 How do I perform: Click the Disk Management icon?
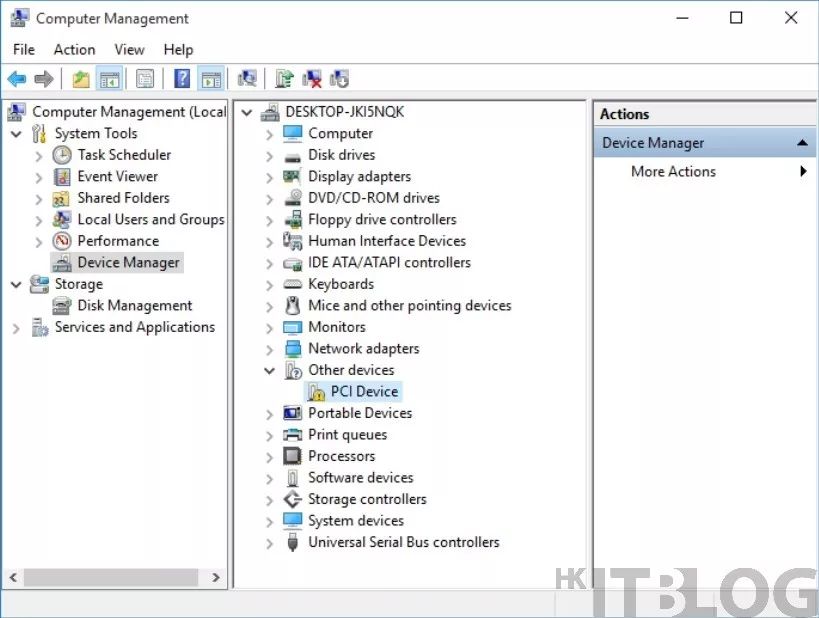pos(62,306)
